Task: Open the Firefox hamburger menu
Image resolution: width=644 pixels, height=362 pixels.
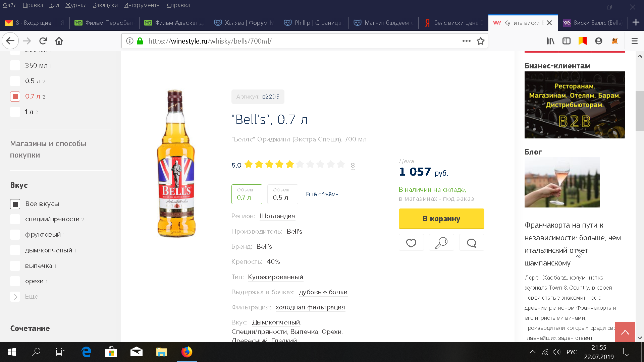Action: pos(634,41)
